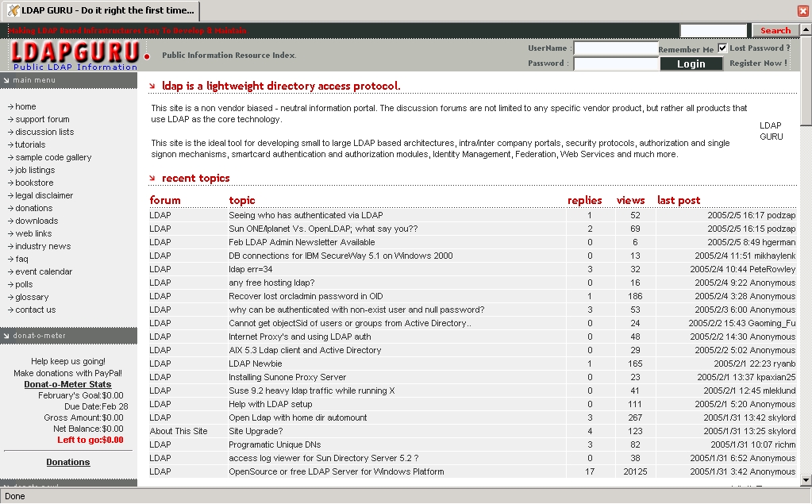Open topic 'Sun ONE/Iplanet Vs. OpenLDAP; what say you??'
Image resolution: width=812 pixels, height=504 pixels.
pos(323,229)
